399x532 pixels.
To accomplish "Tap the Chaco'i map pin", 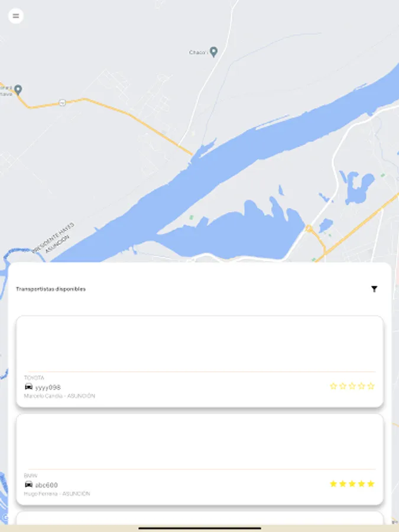I will [x=213, y=52].
